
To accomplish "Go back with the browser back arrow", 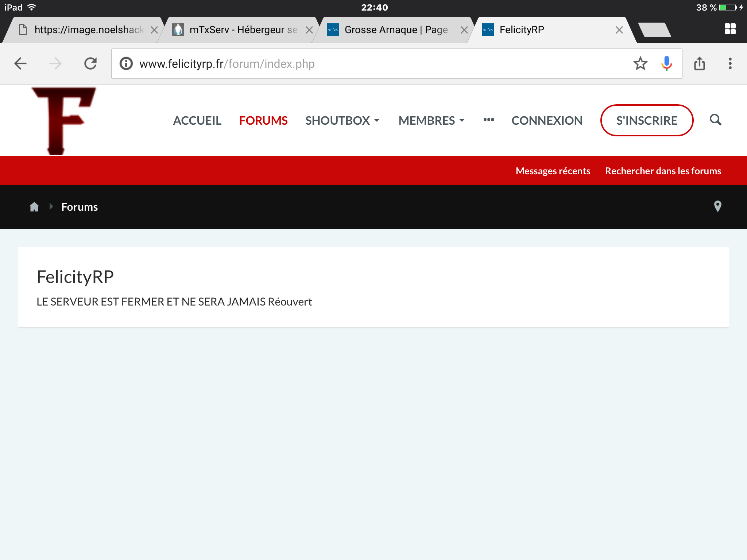I will [20, 63].
